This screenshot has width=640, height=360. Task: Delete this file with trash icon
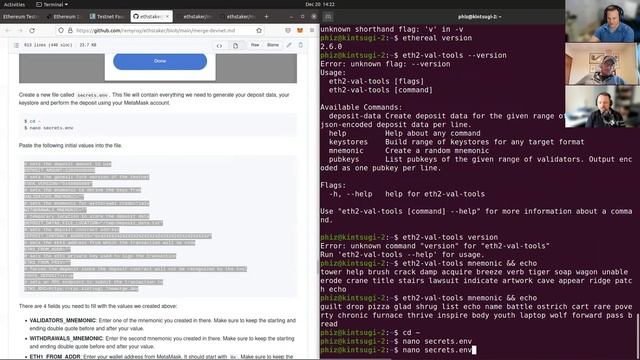[x=301, y=45]
